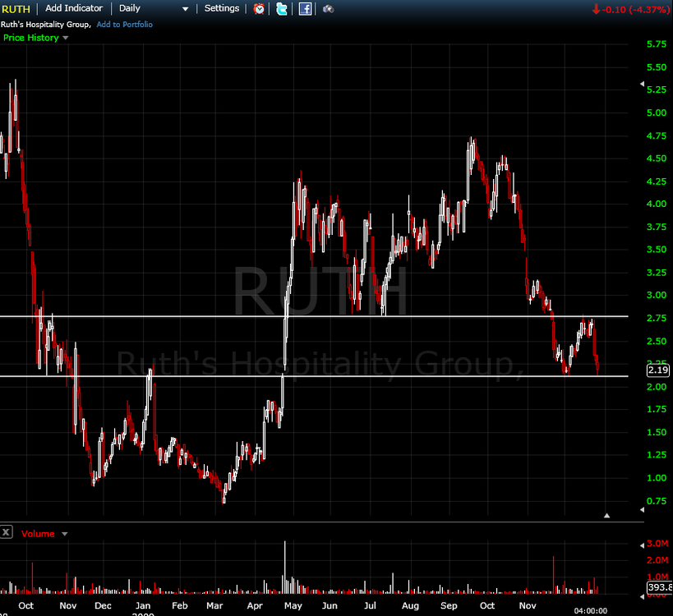Click the arrow next to Price History

click(x=65, y=38)
